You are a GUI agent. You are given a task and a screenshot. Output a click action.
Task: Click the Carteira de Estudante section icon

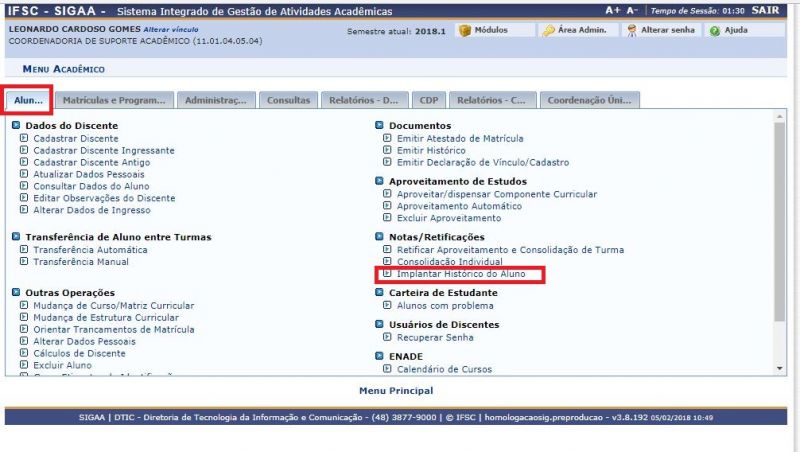380,292
